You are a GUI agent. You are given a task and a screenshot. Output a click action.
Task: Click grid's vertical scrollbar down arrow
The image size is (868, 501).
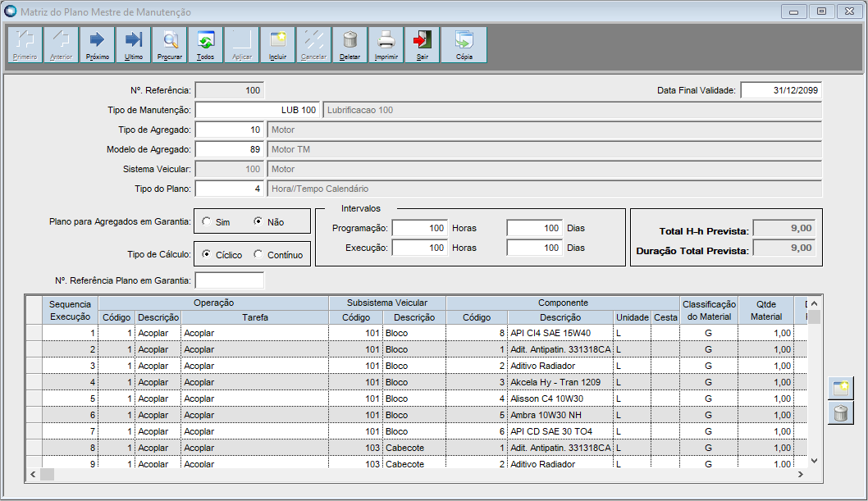tap(814, 461)
